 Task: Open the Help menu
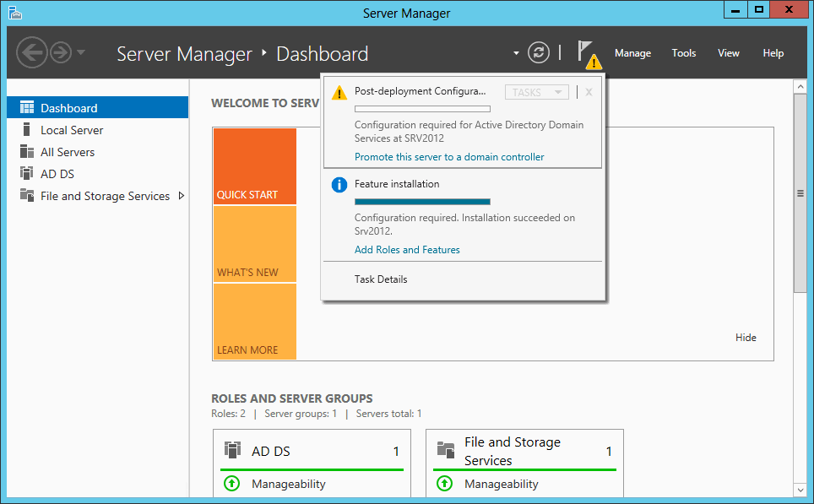(773, 53)
